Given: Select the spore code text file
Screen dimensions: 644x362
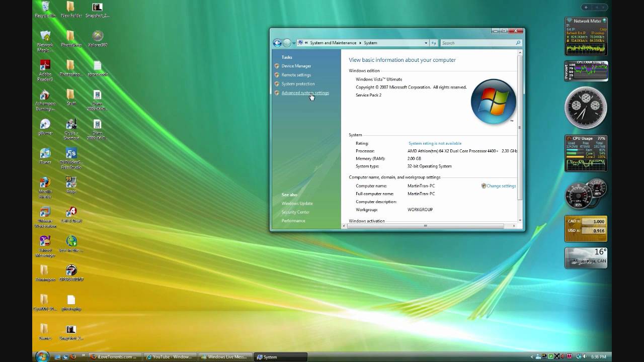Looking at the screenshot, I should (x=98, y=68).
